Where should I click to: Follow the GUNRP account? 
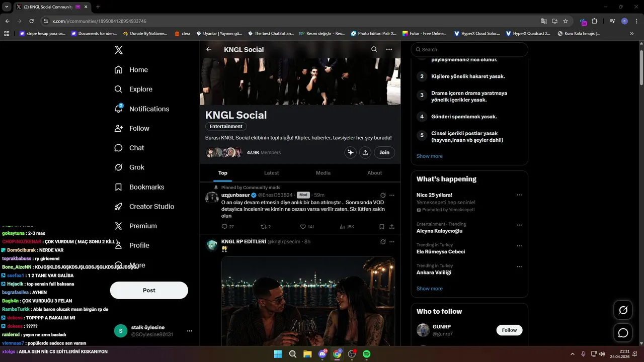click(509, 330)
